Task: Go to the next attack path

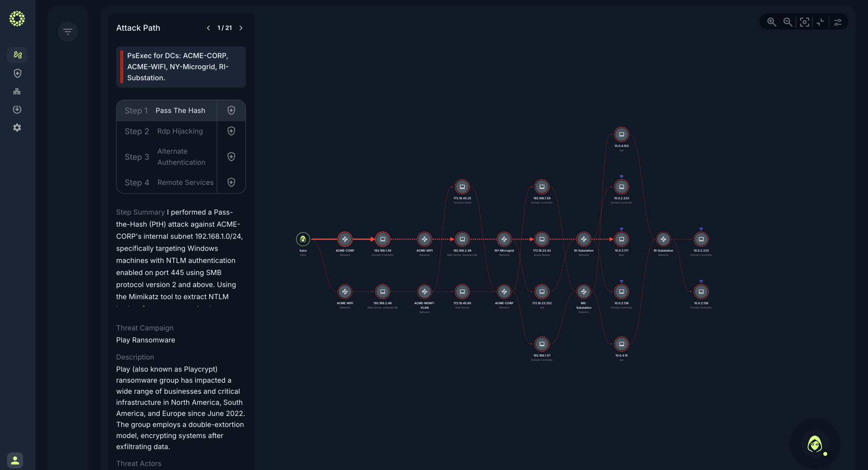Action: [x=241, y=28]
